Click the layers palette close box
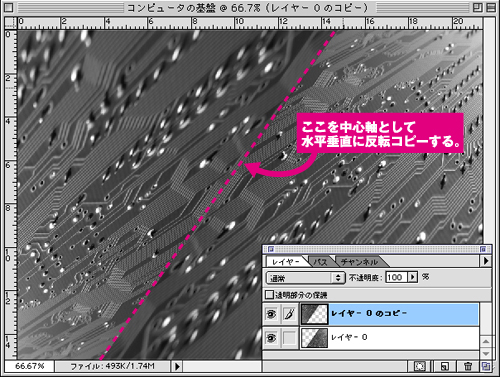500x377 pixels. (271, 249)
